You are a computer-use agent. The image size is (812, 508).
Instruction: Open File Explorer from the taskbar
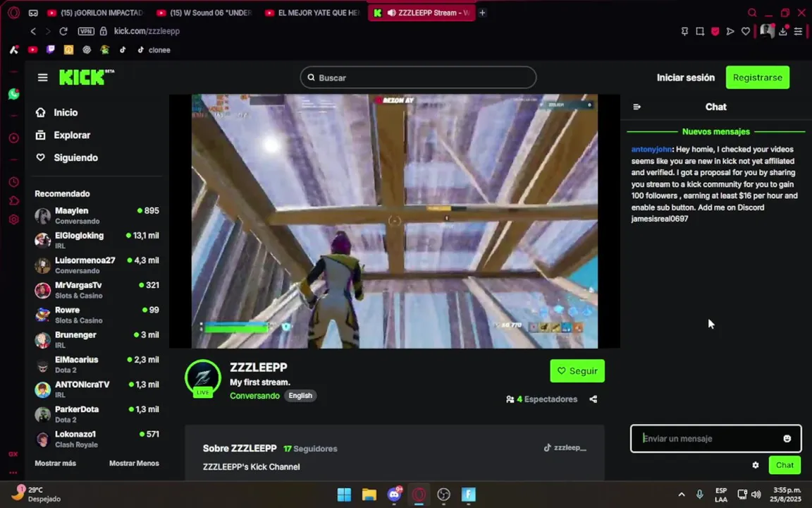(369, 495)
